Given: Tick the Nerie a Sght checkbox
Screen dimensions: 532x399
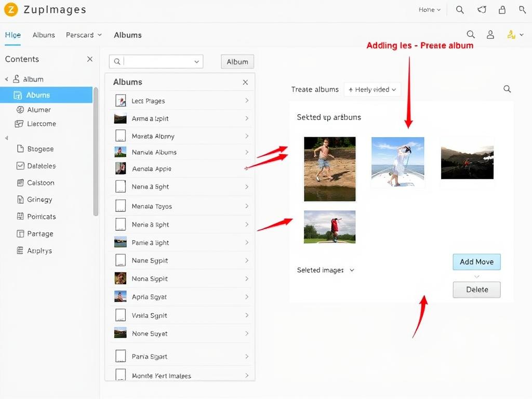Looking at the screenshot, I should [121, 187].
